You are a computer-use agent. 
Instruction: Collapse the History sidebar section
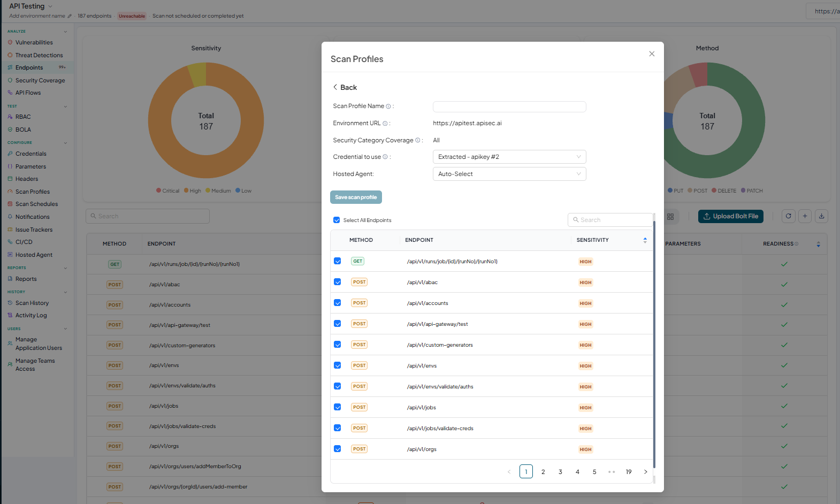click(65, 292)
